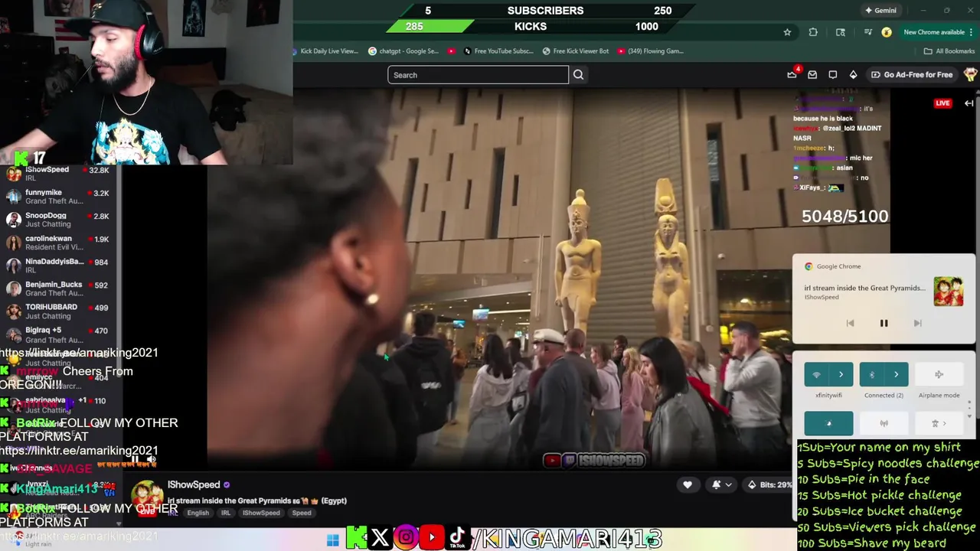Toggle the night light moon tile
The width and height of the screenshot is (980, 551).
828,423
